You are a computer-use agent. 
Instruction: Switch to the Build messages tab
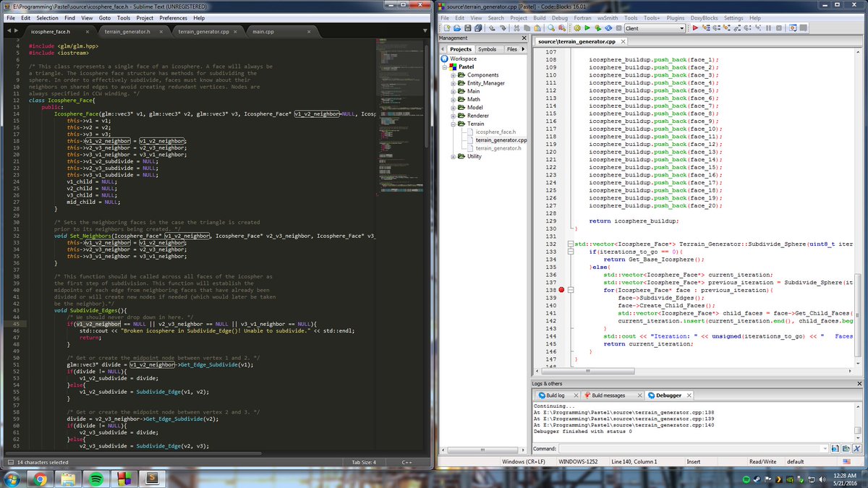[x=608, y=395]
